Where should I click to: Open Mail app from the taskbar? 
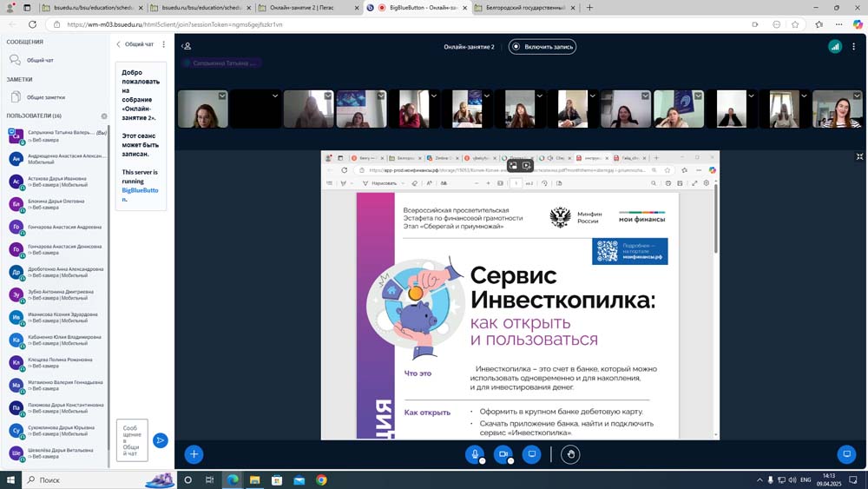299,479
